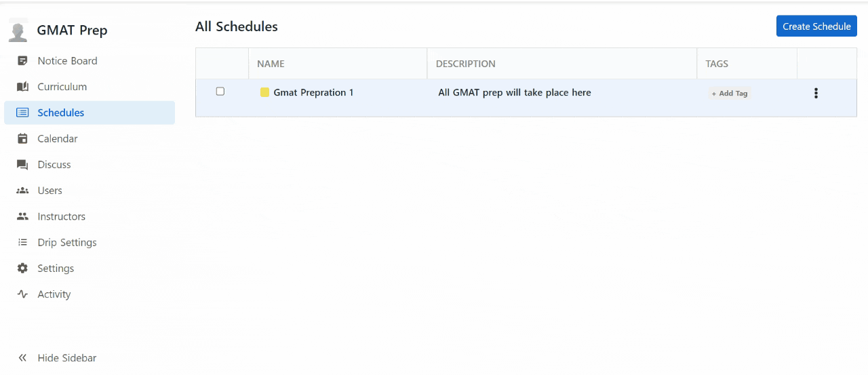Open the Gmat Prepration 1 schedule name
The image size is (868, 375).
pyautogui.click(x=313, y=93)
